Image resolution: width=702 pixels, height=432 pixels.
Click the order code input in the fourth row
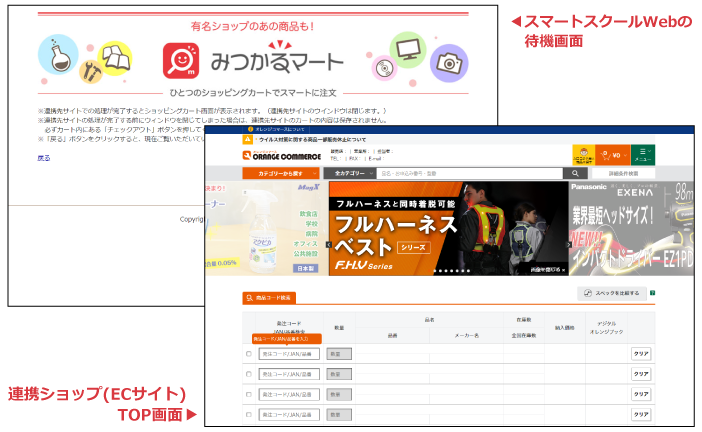289,415
